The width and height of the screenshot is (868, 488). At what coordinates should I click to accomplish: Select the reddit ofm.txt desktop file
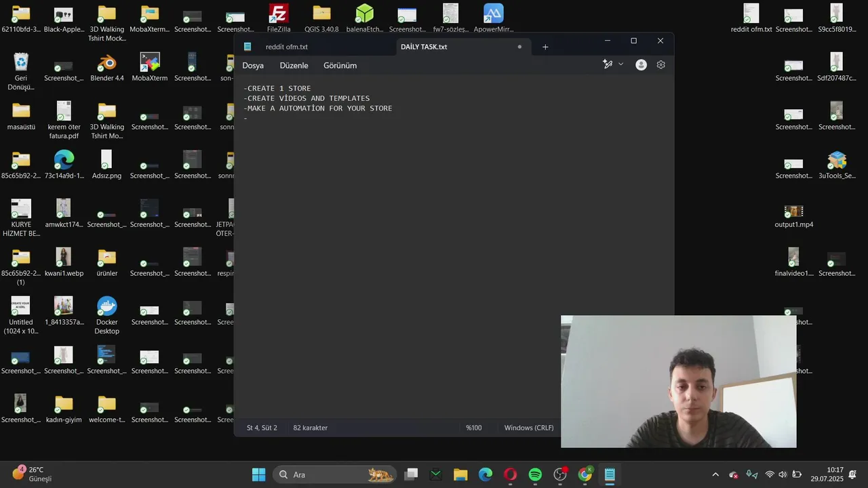click(x=751, y=18)
